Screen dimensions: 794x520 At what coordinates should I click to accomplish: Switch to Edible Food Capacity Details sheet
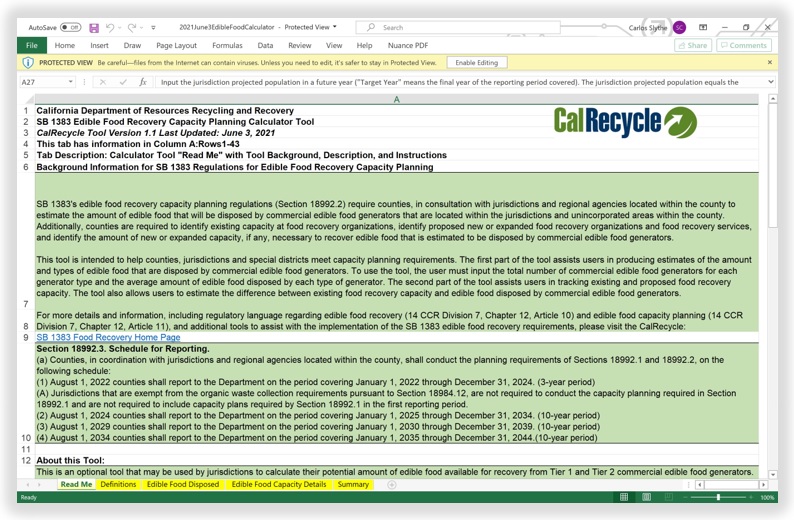279,485
